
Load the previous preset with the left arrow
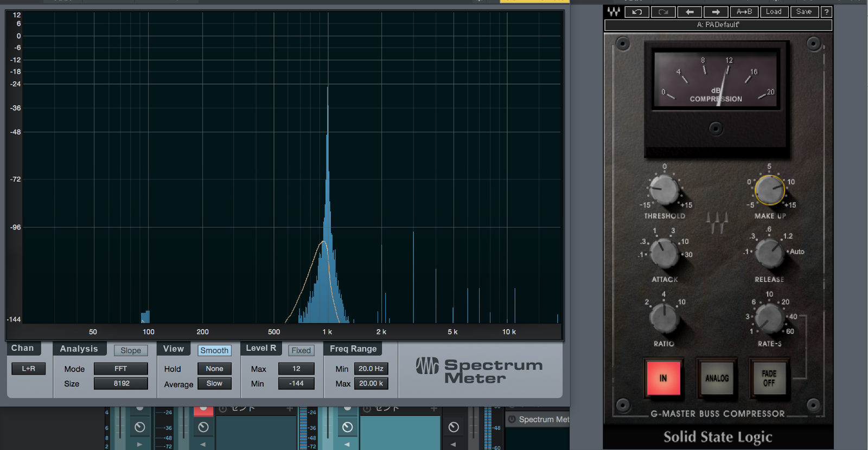[x=690, y=12]
